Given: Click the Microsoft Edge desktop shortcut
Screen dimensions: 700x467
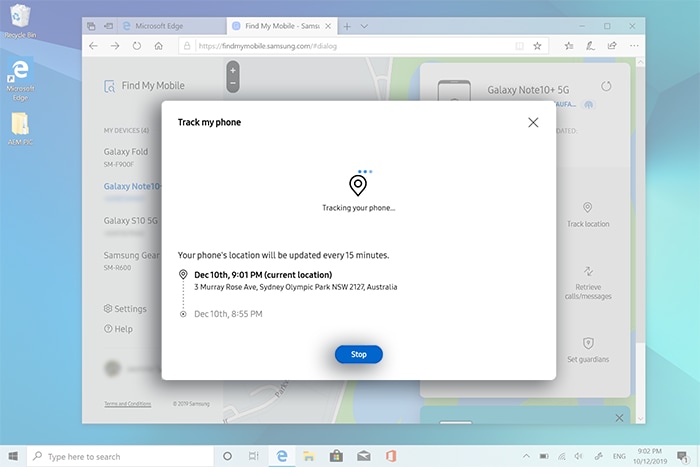Looking at the screenshot, I should tap(21, 79).
